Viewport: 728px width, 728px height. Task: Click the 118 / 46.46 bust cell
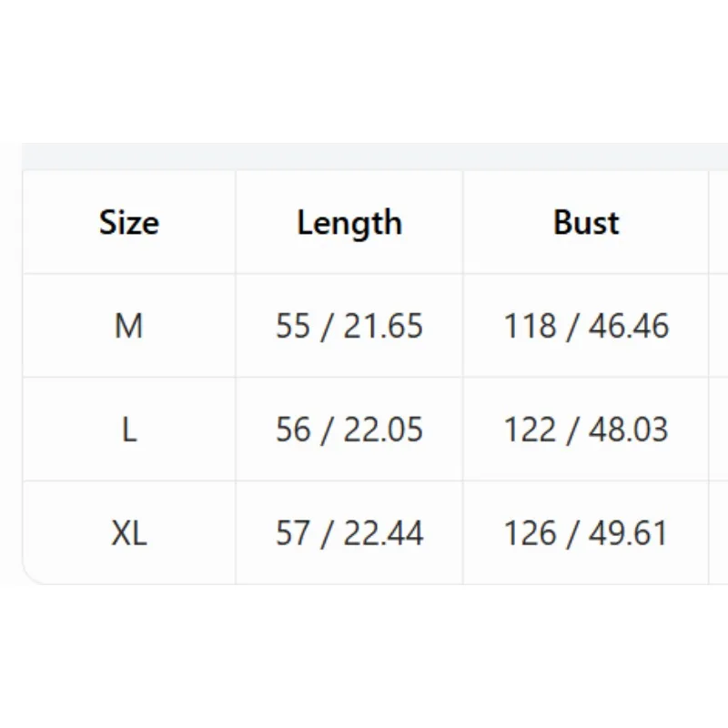[586, 326]
